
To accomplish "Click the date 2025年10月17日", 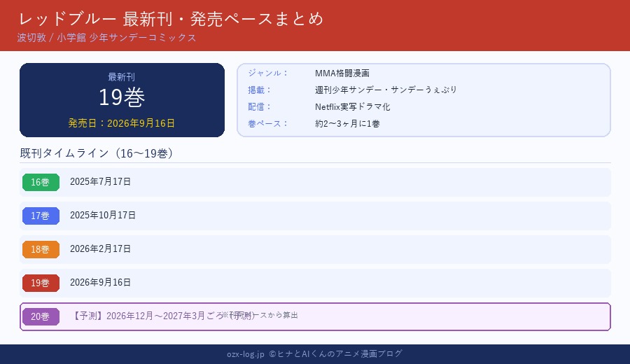I will click(x=103, y=216).
